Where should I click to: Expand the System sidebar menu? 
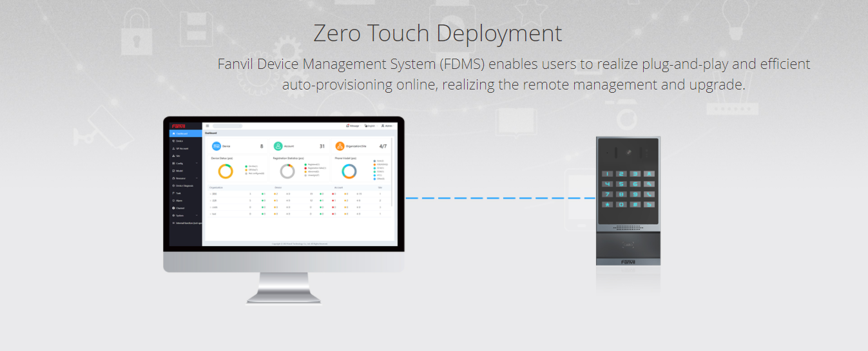pos(186,216)
